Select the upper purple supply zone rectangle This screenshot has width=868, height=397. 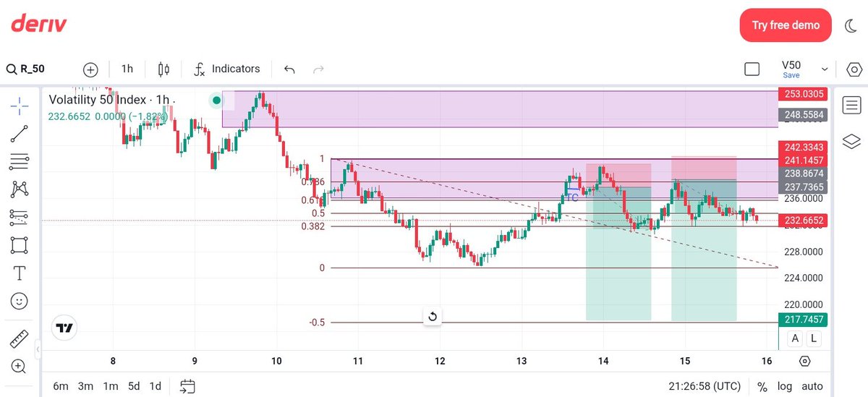click(x=500, y=108)
